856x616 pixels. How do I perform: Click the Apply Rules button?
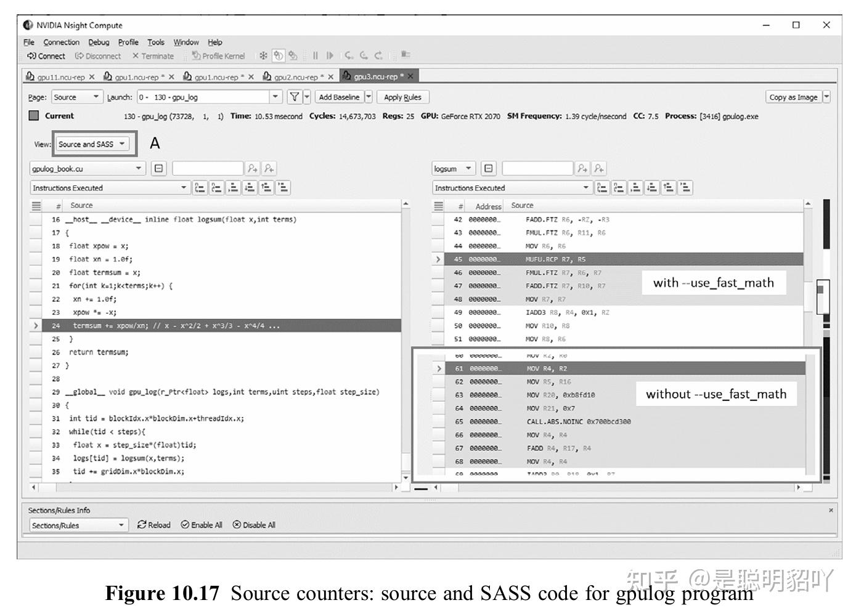click(x=402, y=97)
